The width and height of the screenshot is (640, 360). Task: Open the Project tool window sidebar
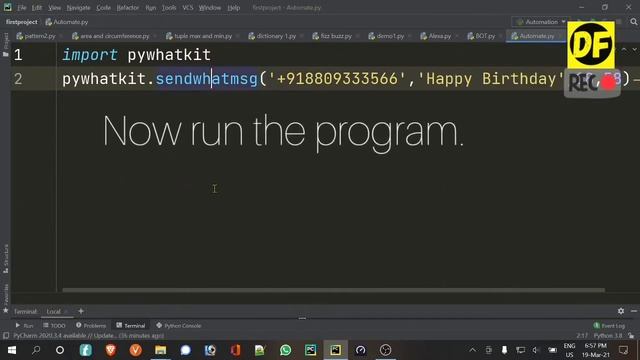click(x=5, y=45)
